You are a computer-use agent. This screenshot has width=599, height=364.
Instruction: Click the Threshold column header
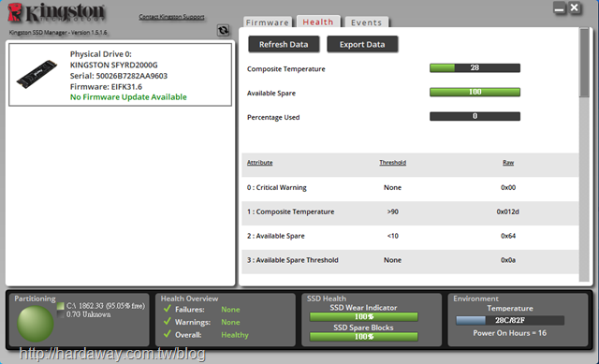pyautogui.click(x=393, y=162)
